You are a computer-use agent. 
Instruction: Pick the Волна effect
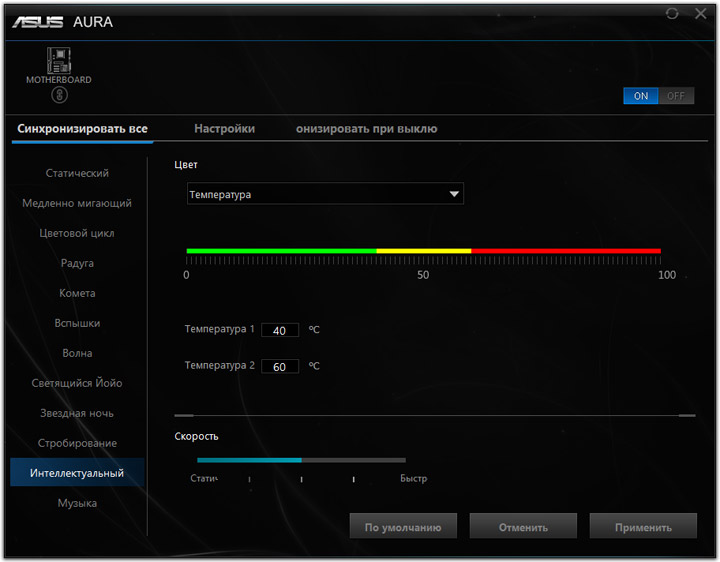[77, 353]
